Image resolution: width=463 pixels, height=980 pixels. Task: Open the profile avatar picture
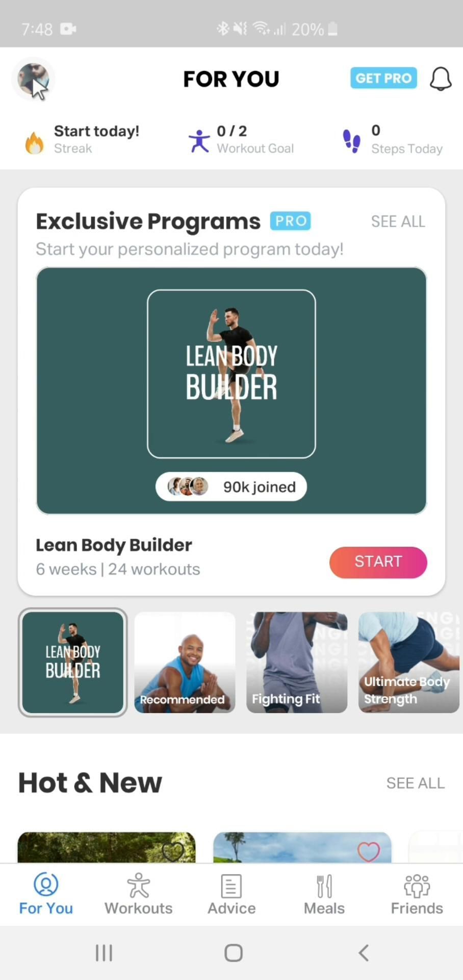[33, 79]
